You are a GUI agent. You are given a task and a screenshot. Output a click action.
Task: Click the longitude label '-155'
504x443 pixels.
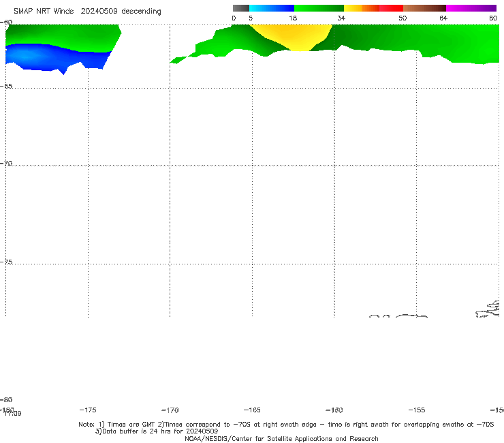pos(417,410)
